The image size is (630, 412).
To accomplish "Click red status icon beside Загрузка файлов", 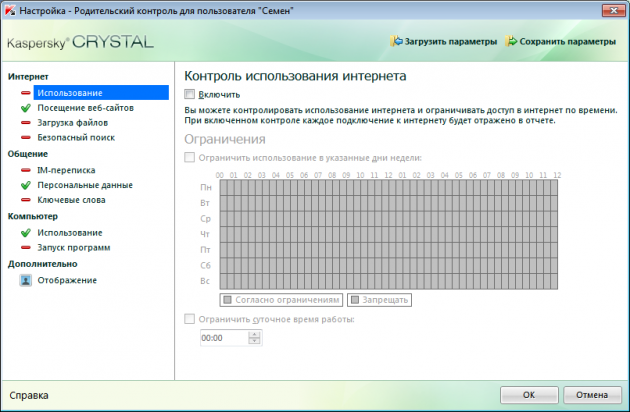I will tap(26, 123).
